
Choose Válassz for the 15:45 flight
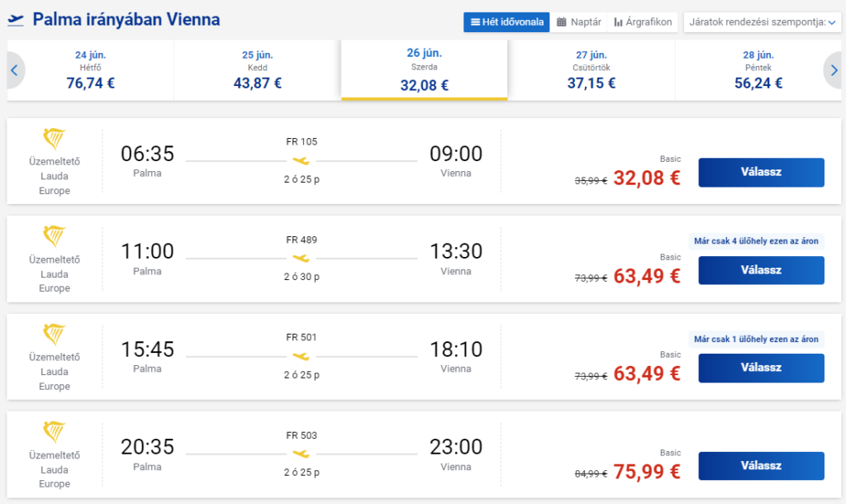pyautogui.click(x=761, y=368)
